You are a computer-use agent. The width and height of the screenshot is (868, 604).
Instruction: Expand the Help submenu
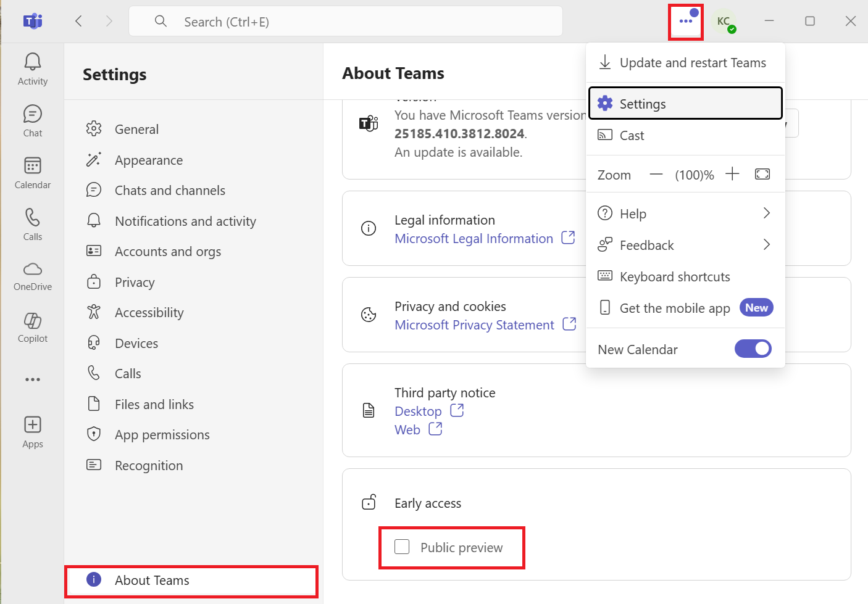[x=685, y=213]
